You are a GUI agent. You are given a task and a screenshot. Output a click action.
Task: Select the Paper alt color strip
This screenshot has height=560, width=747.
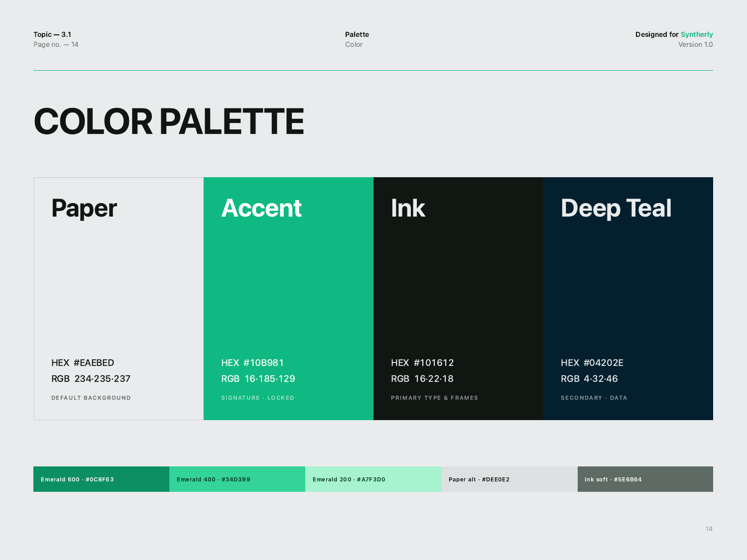[509, 479]
